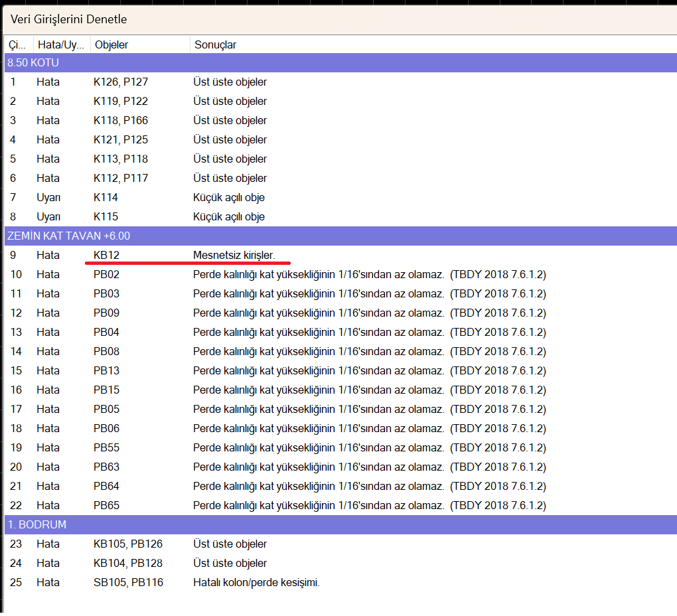Select the PB55 wall error row
677x616 pixels.
coord(106,447)
